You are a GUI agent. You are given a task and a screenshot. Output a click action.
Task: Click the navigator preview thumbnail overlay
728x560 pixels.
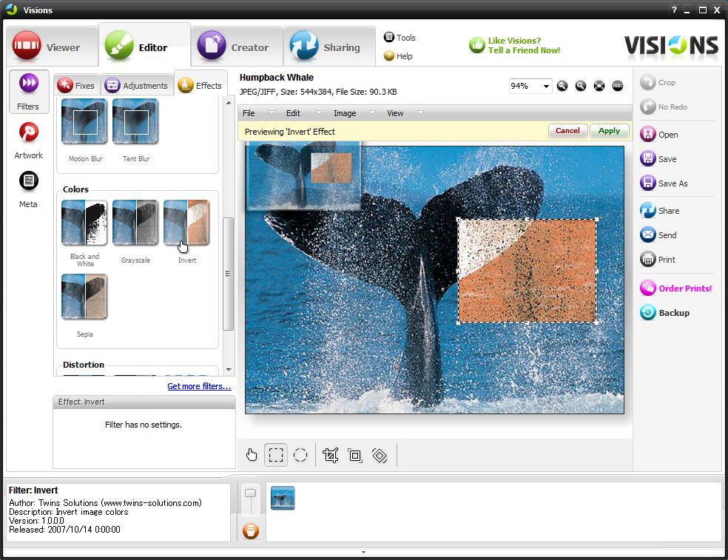point(303,175)
